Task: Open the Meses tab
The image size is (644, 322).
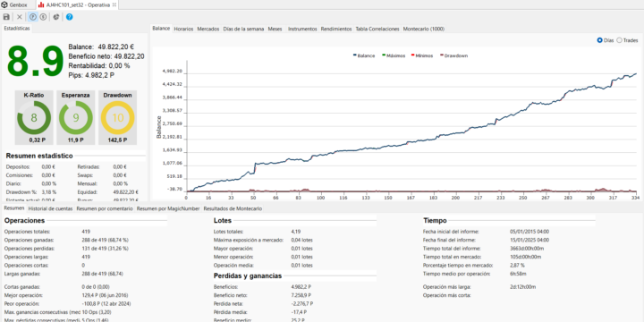Action: point(275,30)
